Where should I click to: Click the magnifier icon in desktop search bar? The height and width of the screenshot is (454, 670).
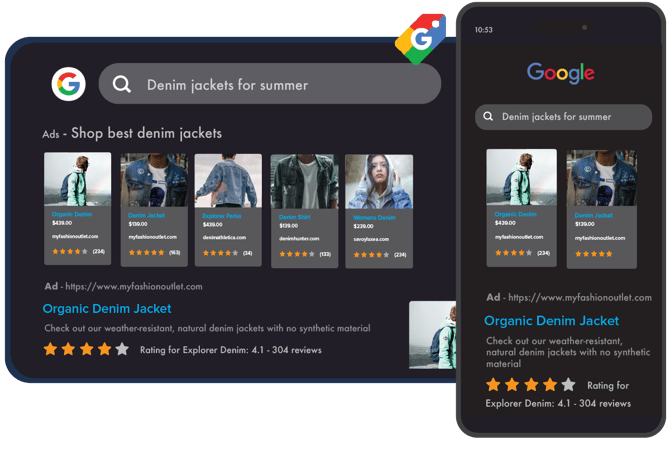click(x=122, y=84)
